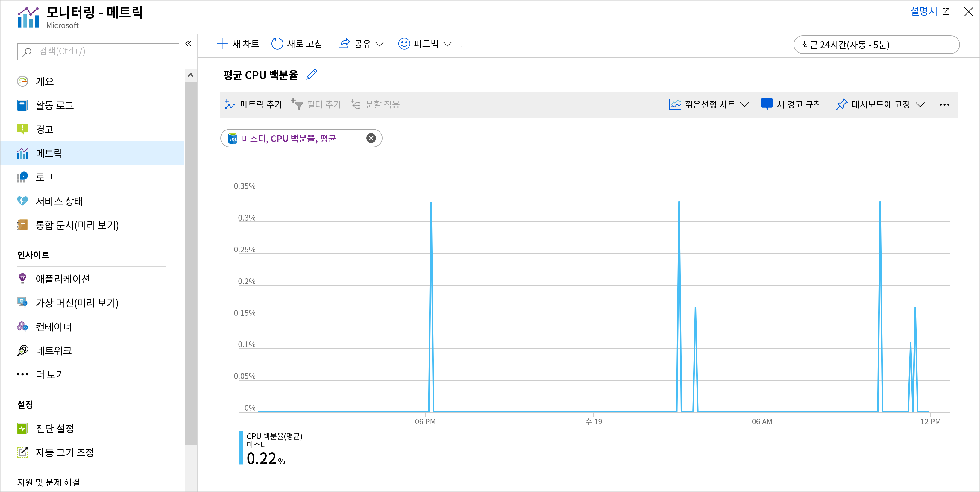
Task: Open the 개요 menu item
Action: point(92,81)
